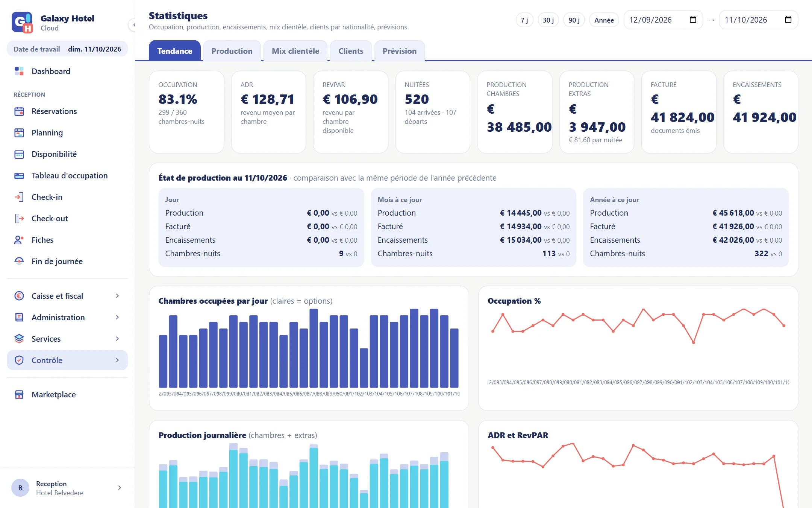This screenshot has width=812, height=508.
Task: Switch to the Production tab
Action: coord(232,51)
